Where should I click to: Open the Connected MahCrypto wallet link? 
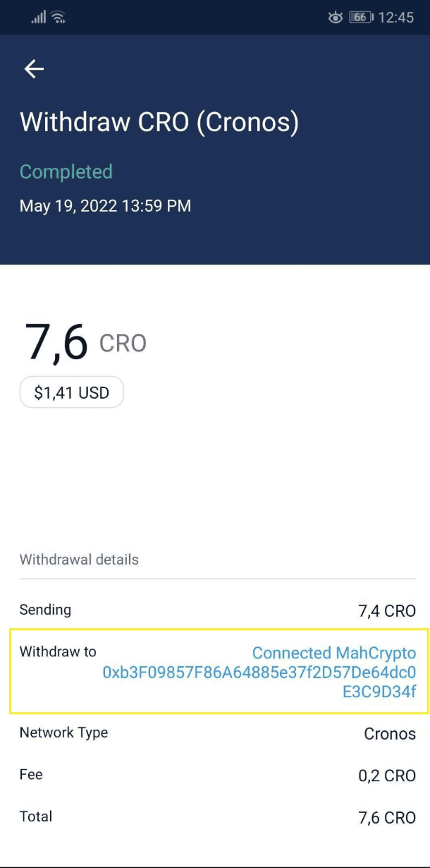click(334, 653)
